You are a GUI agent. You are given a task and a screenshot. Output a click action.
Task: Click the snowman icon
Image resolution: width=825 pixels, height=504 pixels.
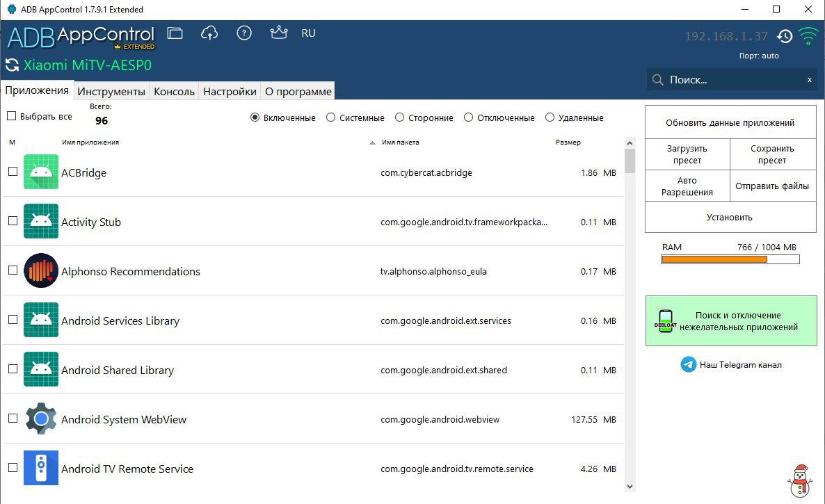[800, 480]
